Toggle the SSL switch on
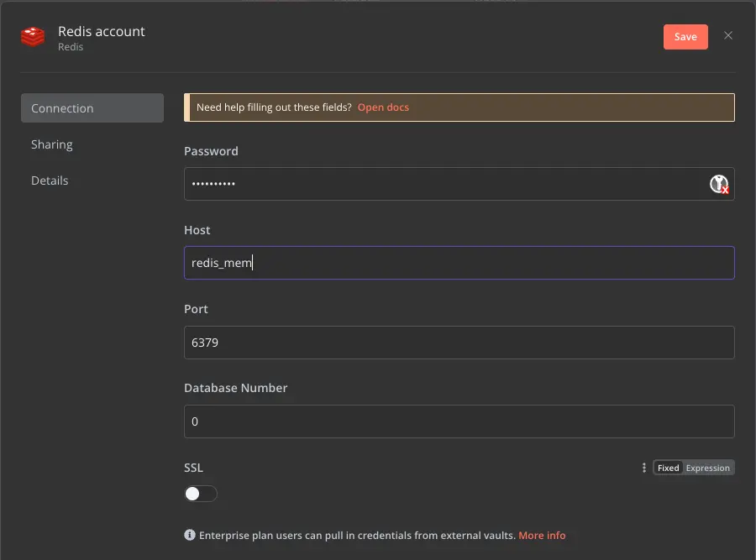 (201, 494)
